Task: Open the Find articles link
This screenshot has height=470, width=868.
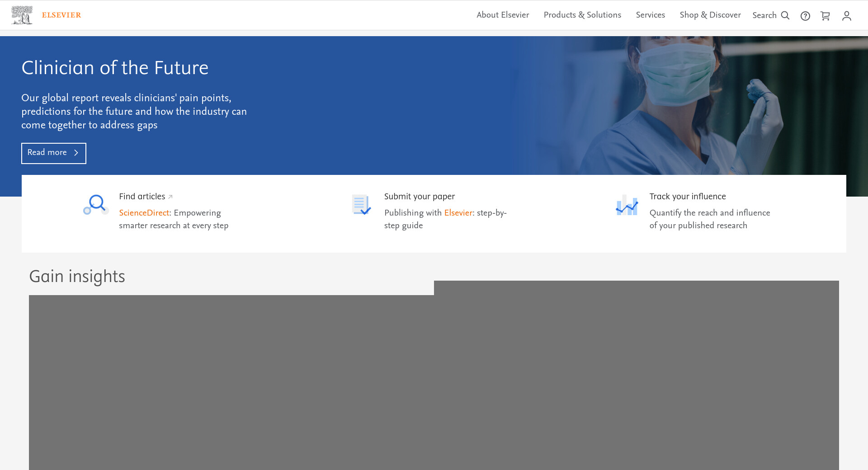Action: click(x=142, y=197)
